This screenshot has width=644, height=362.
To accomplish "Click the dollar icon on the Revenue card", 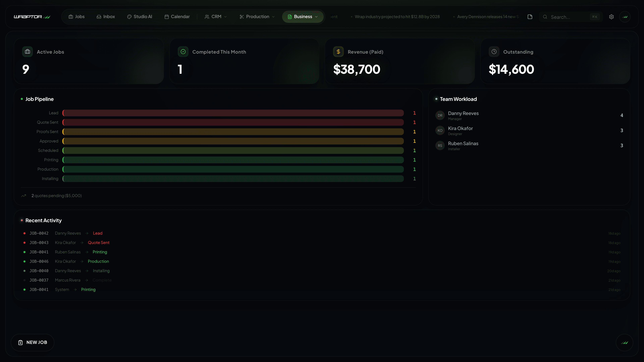I will (x=338, y=52).
